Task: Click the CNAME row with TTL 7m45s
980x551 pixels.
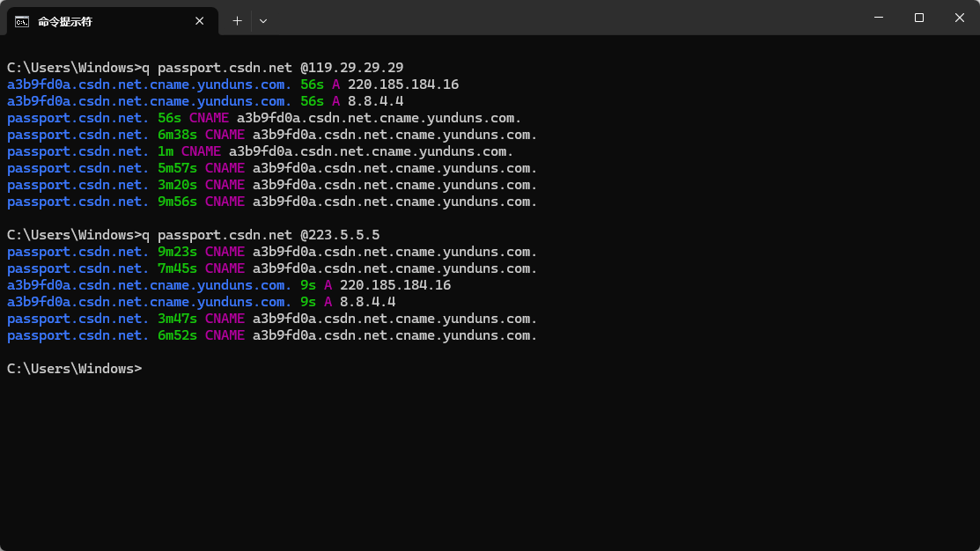Action: (x=272, y=268)
